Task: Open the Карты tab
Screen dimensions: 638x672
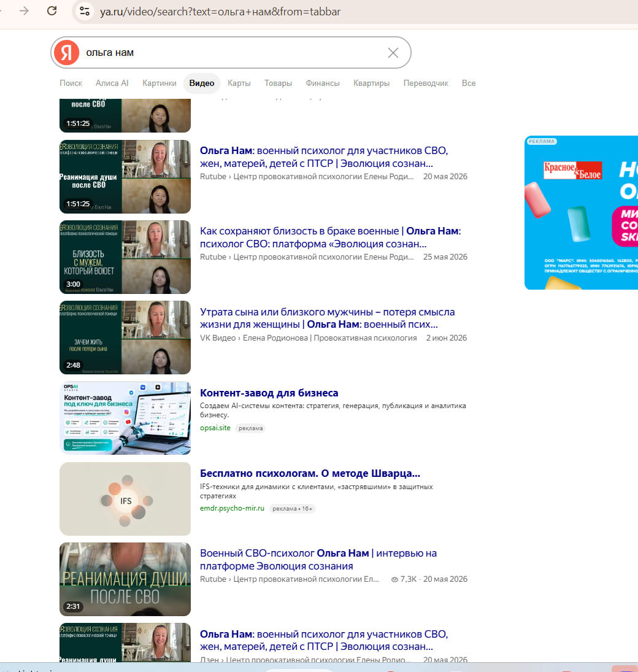Action: pos(239,83)
